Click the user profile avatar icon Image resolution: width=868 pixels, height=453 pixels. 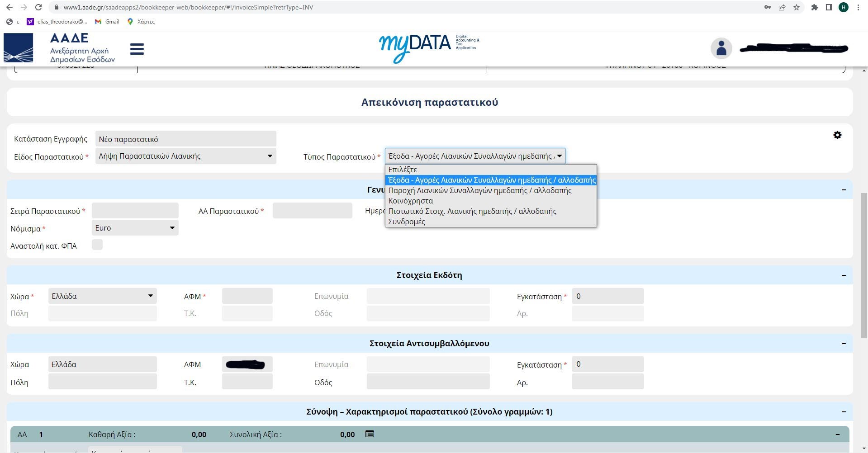(721, 48)
